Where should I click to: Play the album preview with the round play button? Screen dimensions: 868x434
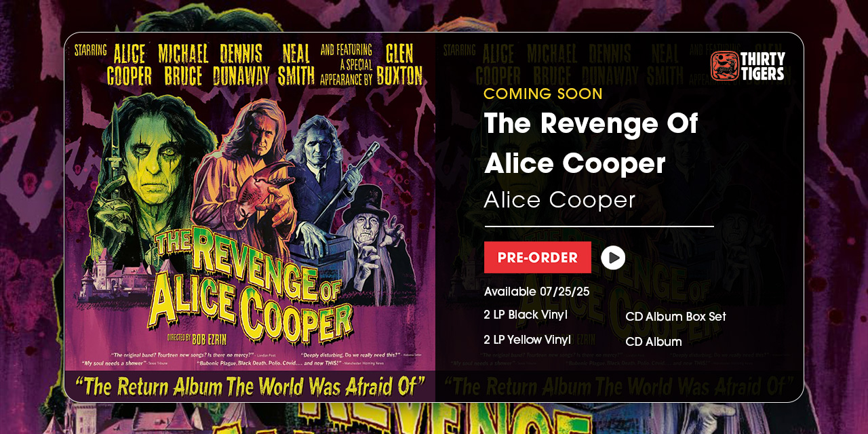click(613, 258)
